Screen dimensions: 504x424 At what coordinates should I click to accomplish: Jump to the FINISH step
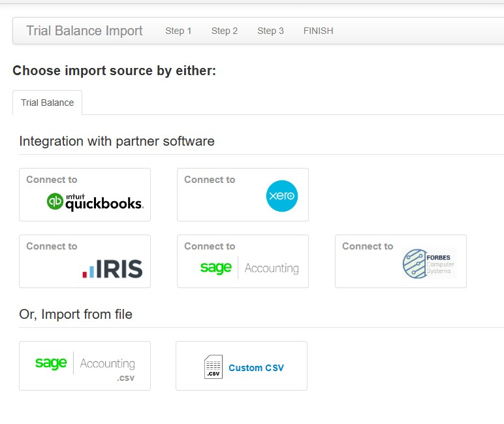coord(318,31)
